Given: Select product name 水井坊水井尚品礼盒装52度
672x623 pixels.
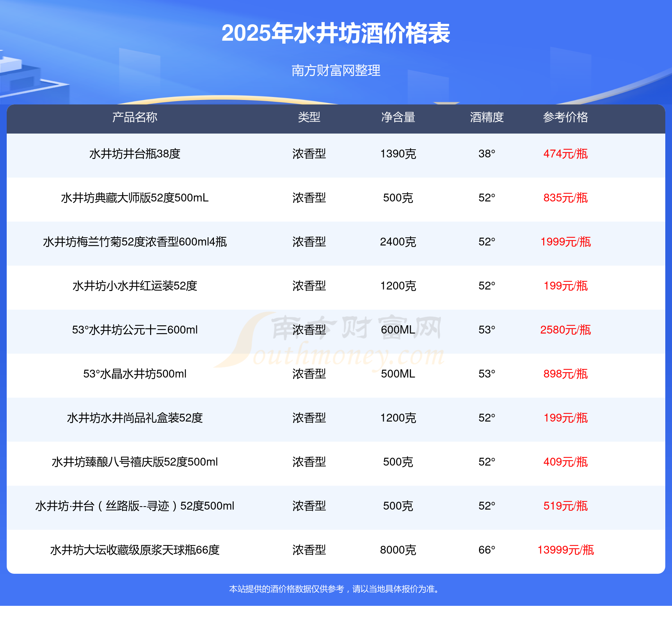Looking at the screenshot, I should click(135, 418).
